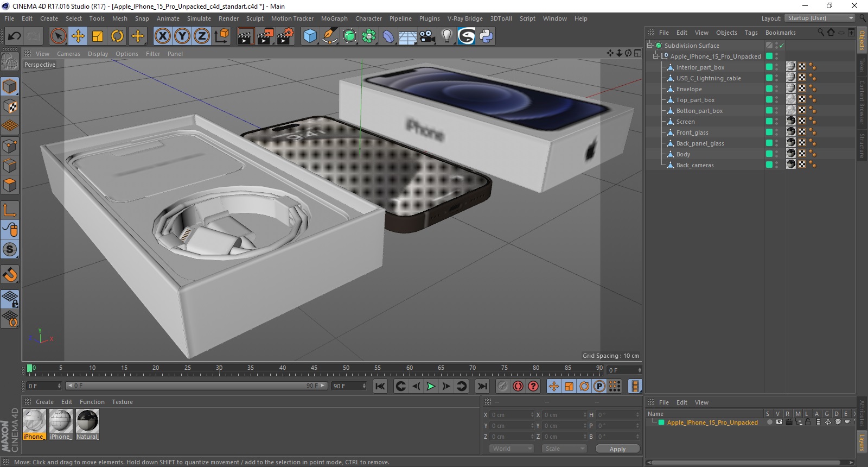Open viewport Display menu
The width and height of the screenshot is (868, 467).
pyautogui.click(x=98, y=54)
